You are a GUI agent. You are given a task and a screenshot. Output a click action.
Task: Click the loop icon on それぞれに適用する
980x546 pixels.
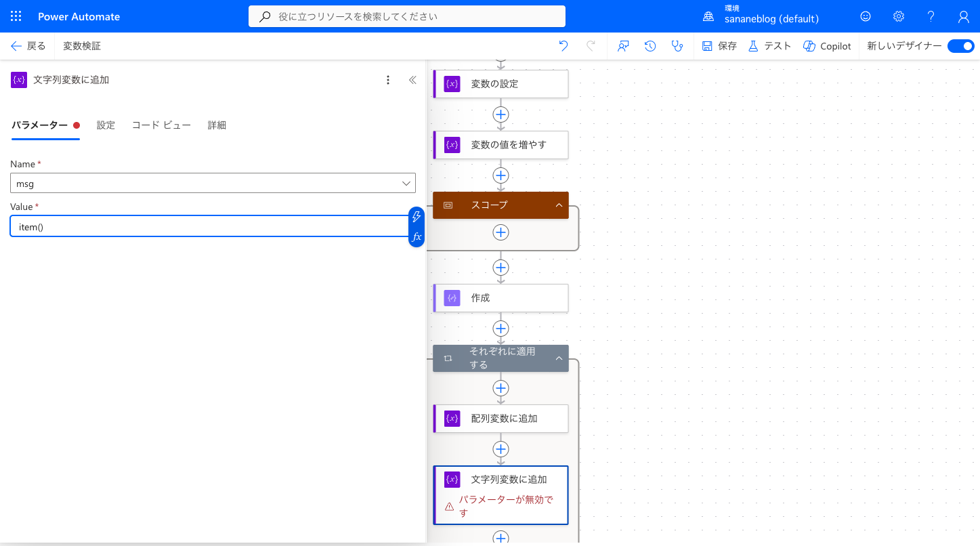tap(448, 358)
